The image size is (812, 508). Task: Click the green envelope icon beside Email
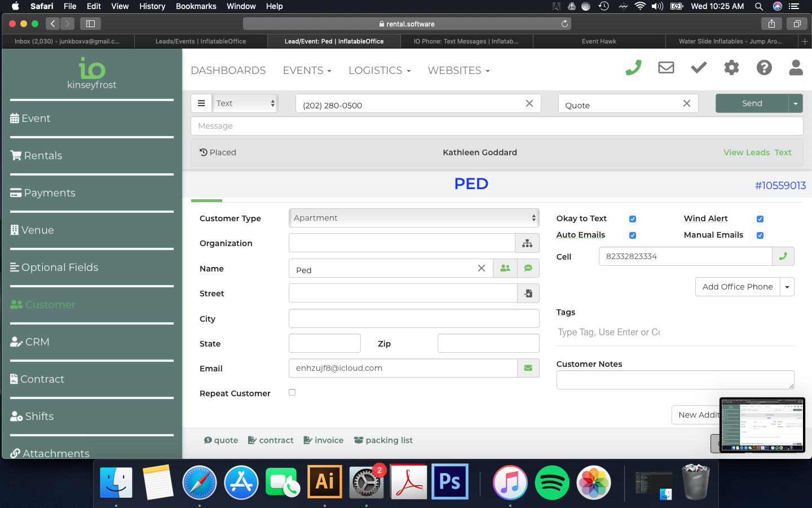(x=528, y=368)
